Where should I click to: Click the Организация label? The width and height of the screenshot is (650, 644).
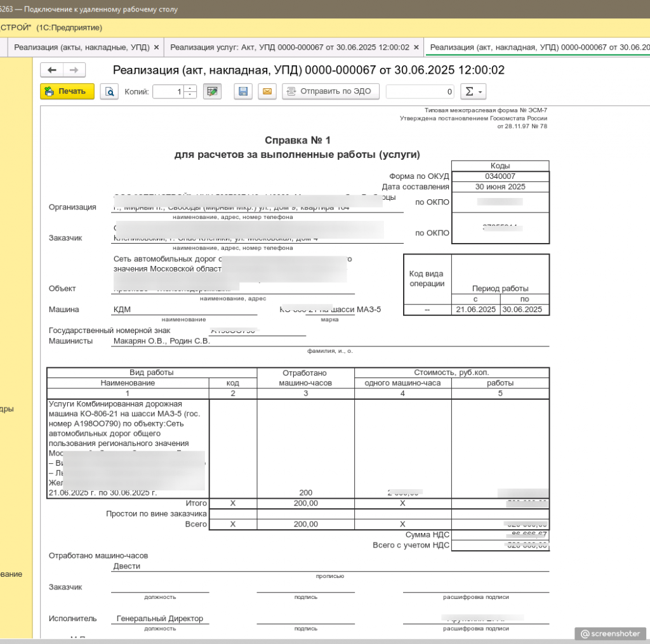[x=72, y=207]
